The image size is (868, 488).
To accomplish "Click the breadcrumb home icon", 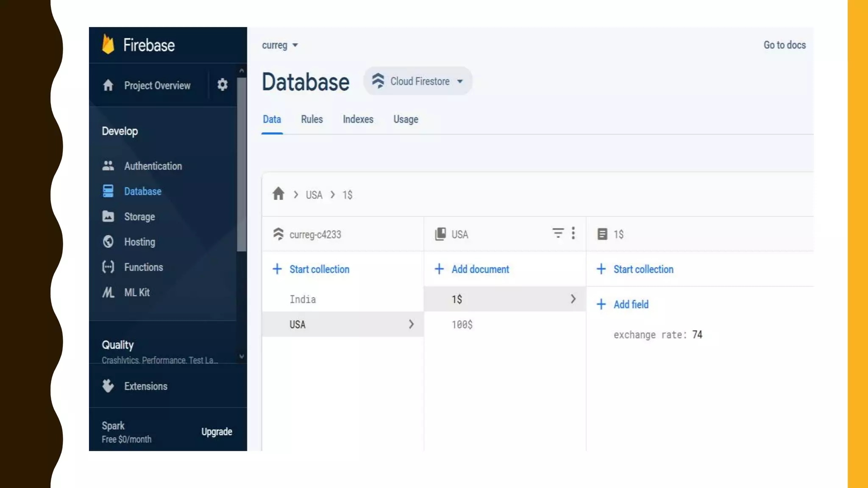I will pos(278,194).
